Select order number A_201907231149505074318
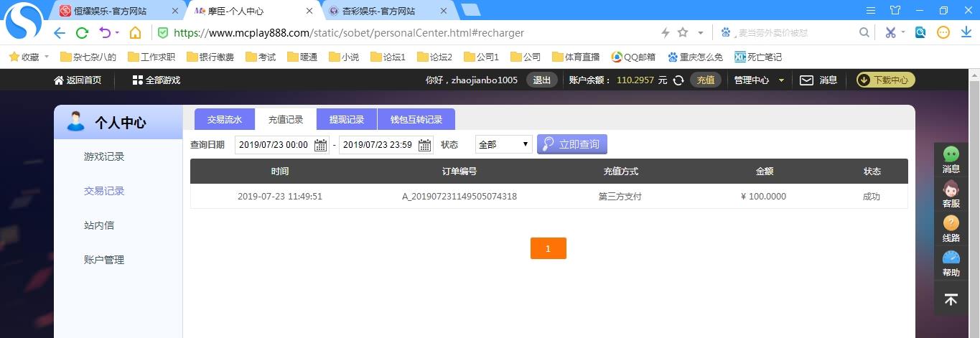 (x=459, y=197)
